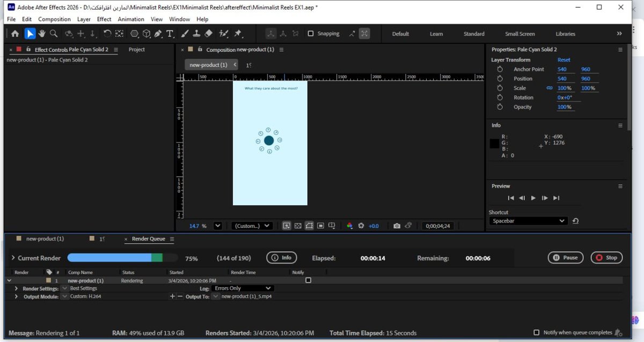Select the Type tool

170,34
